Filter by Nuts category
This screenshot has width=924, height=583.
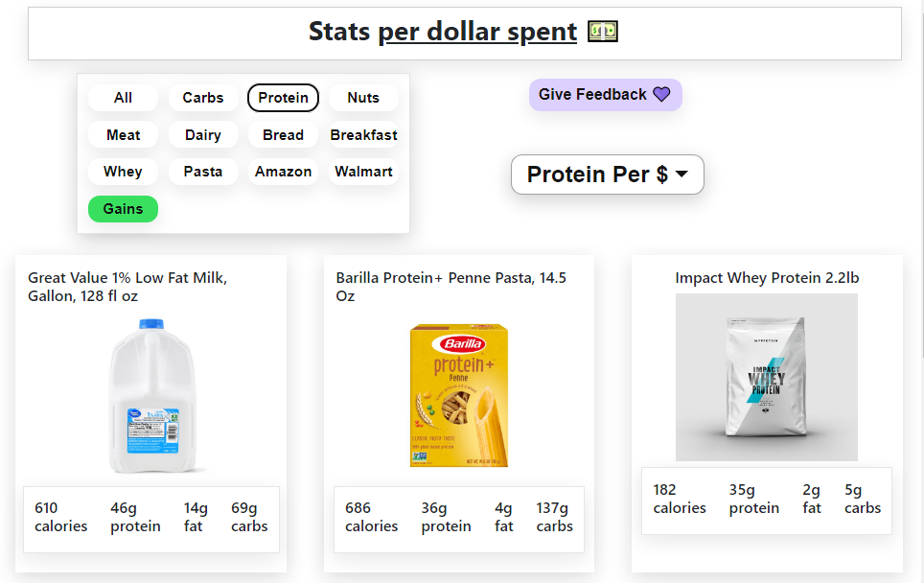coord(363,98)
